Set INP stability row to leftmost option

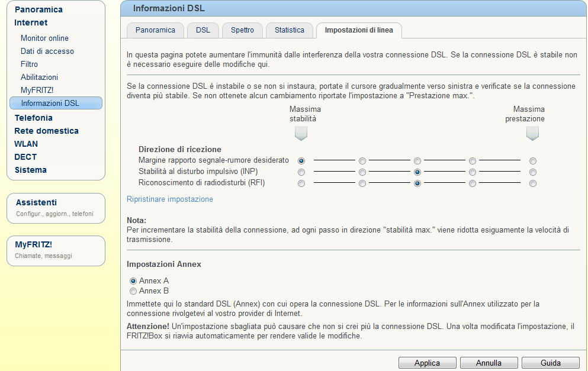(301, 172)
